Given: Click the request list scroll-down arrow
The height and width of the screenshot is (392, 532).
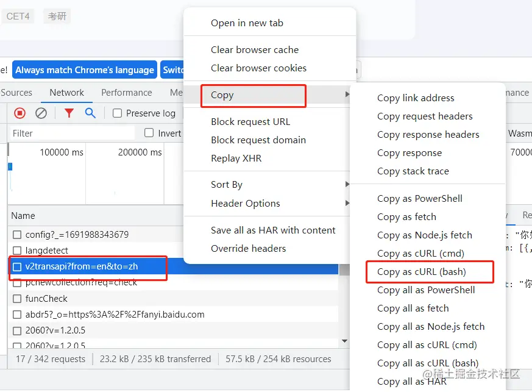Looking at the screenshot, I should pos(344,341).
